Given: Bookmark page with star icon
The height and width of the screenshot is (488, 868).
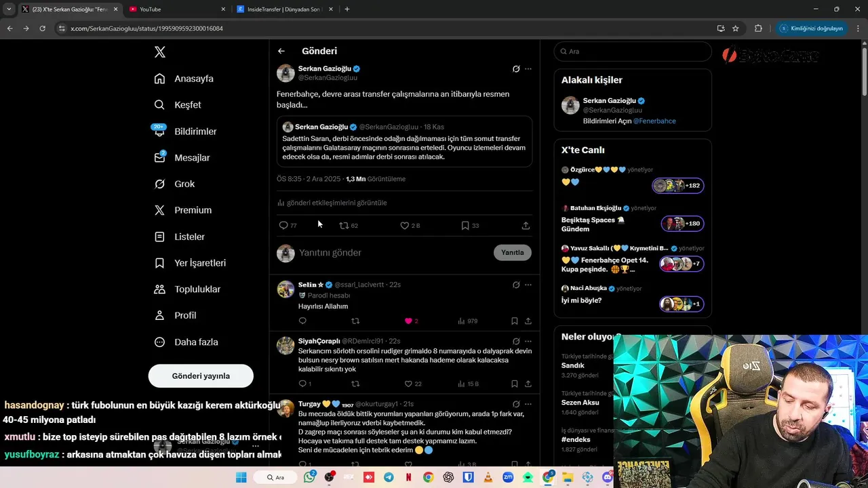Looking at the screenshot, I should 736,28.
